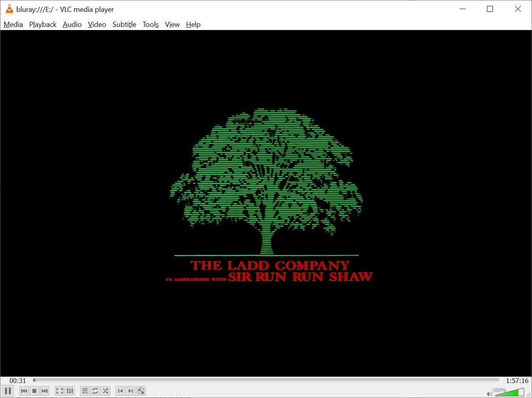Skip to previous media item
This screenshot has height=398, width=532.
[24, 391]
